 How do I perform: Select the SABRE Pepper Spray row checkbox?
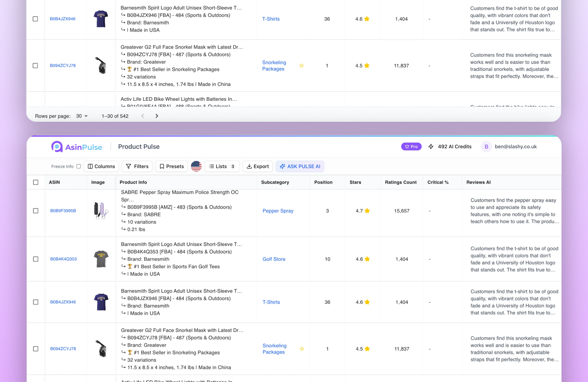(36, 211)
